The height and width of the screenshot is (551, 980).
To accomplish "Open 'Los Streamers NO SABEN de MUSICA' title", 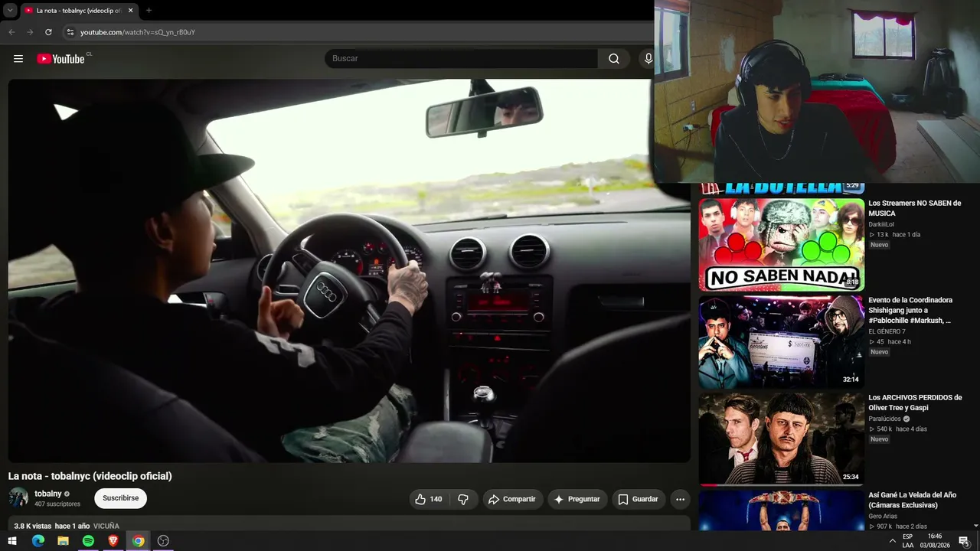I will coord(914,208).
